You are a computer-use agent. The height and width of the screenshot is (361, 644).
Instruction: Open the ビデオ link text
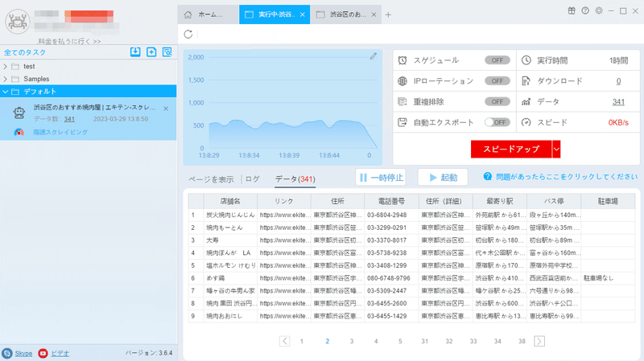(60, 353)
